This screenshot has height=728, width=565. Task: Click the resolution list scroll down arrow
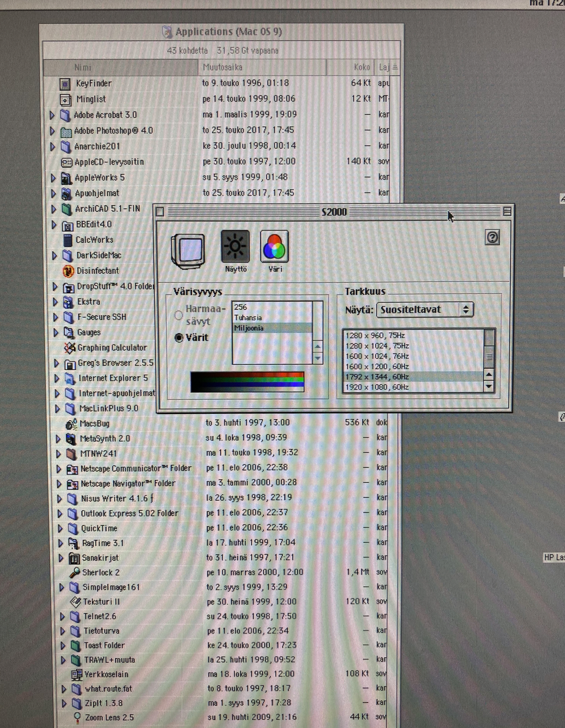click(x=490, y=387)
